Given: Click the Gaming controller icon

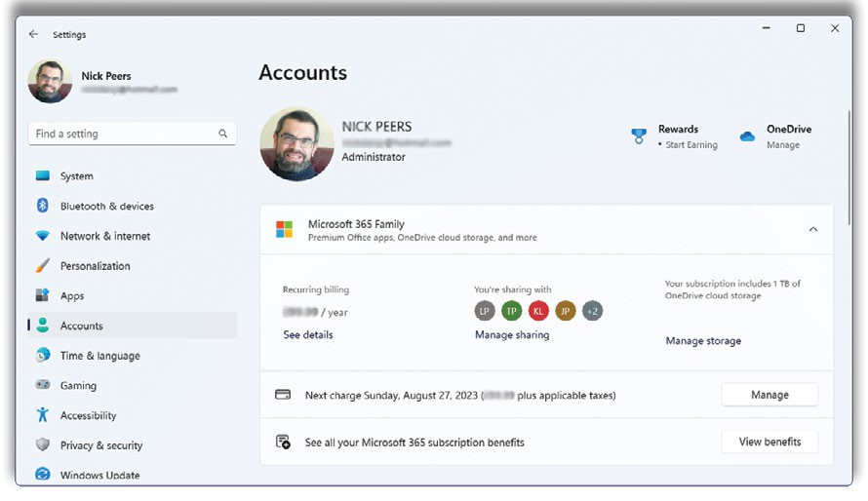Looking at the screenshot, I should pyautogui.click(x=43, y=385).
